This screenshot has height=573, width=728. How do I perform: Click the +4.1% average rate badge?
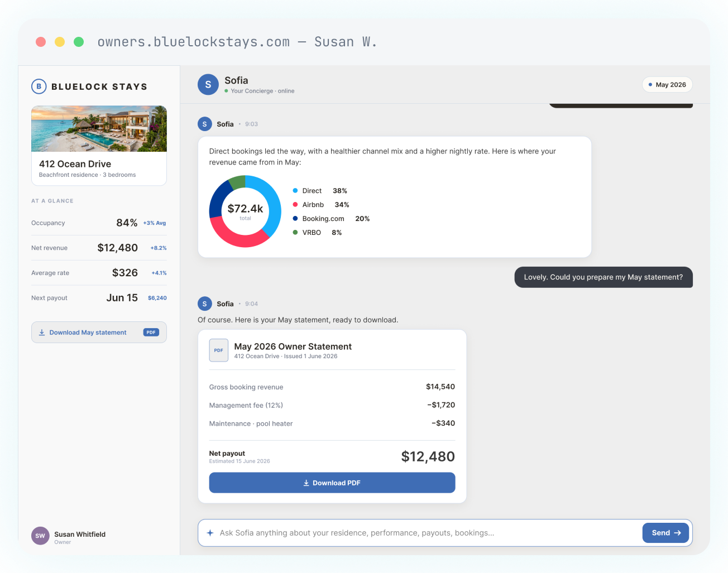[x=159, y=273]
